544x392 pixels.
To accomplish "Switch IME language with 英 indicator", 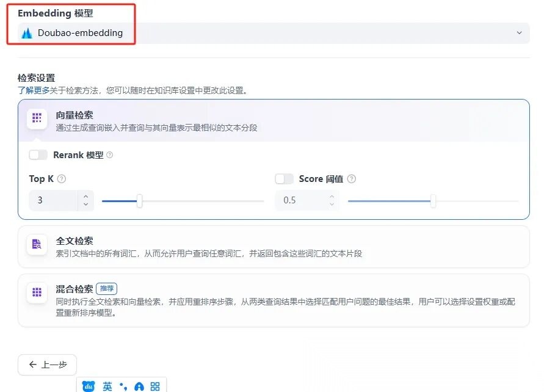I will click(x=107, y=386).
